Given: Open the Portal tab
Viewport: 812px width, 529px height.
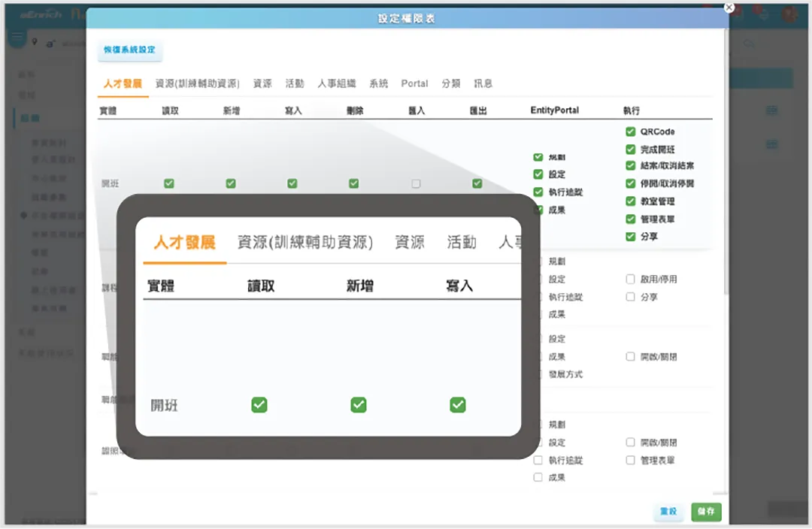Looking at the screenshot, I should tap(414, 83).
